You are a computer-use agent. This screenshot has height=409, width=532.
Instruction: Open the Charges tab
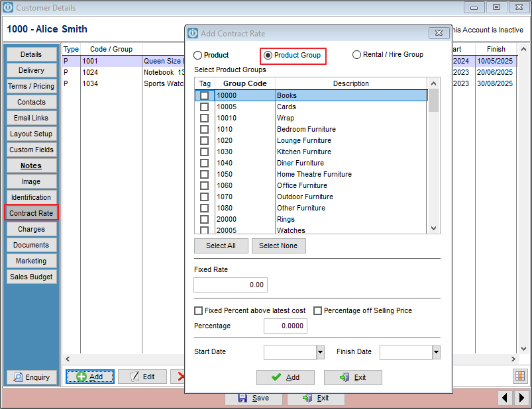click(31, 229)
